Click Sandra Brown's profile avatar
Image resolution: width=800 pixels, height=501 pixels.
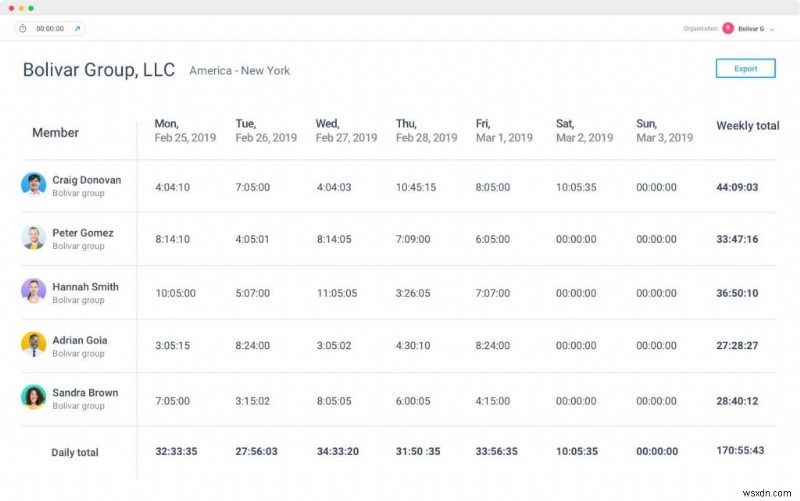33,397
